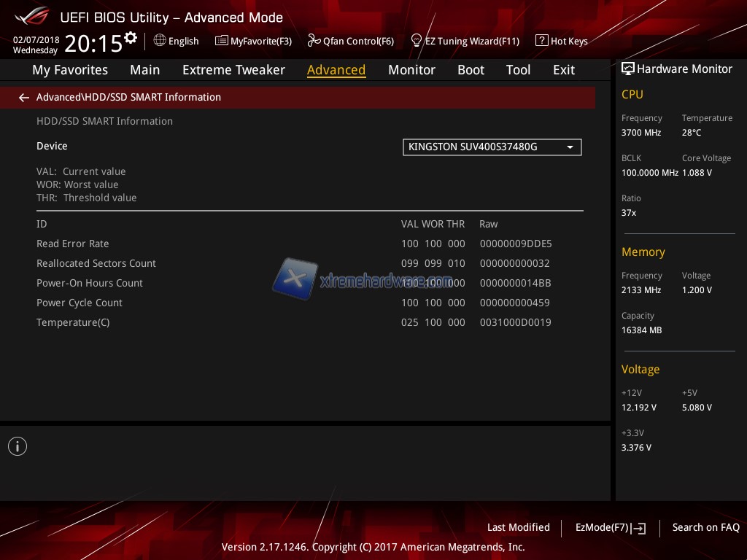Click the info icon in help panel
747x560 pixels.
click(x=18, y=446)
